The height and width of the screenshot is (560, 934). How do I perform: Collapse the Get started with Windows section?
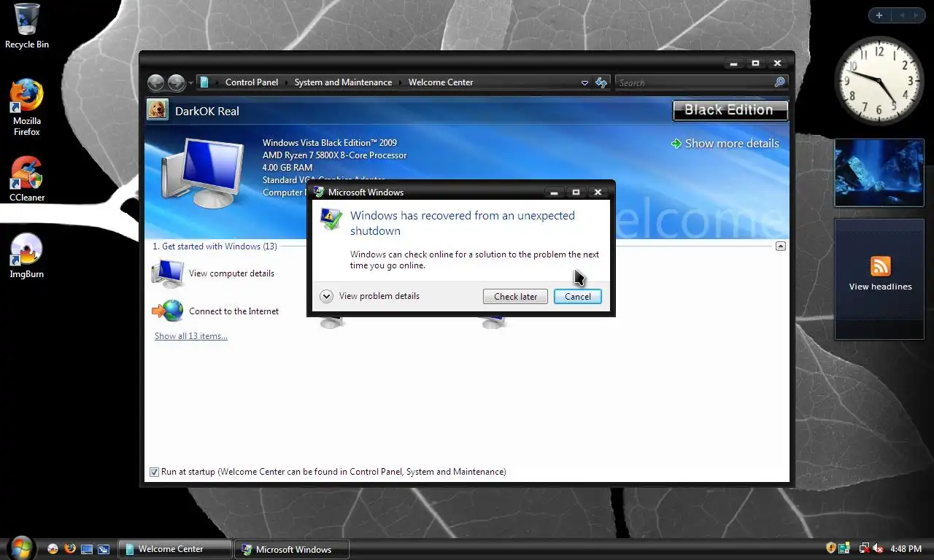click(780, 246)
